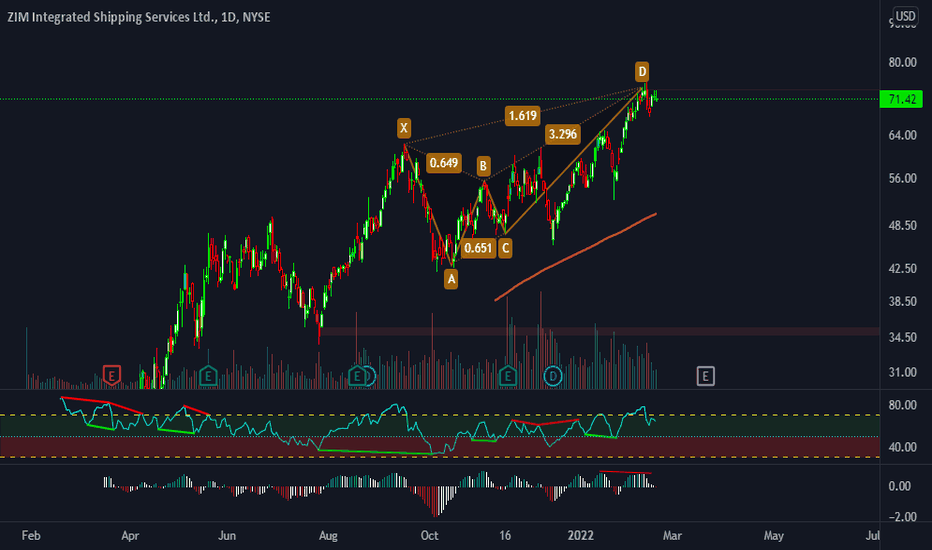Screen dimensions: 932x550
Task: Click 48.50 on the price axis
Action: (902, 225)
